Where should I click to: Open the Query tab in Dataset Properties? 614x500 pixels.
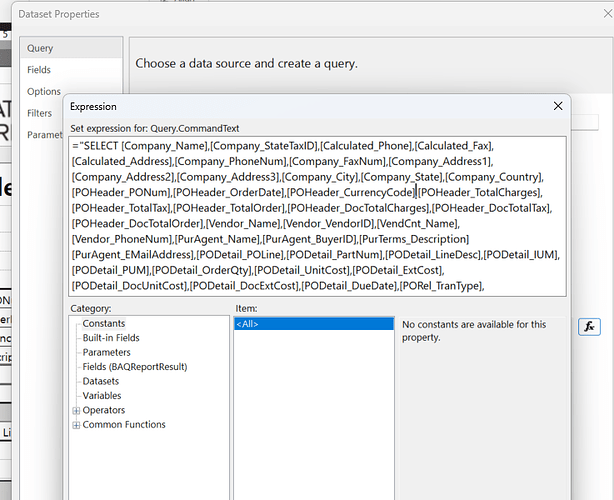coord(40,48)
